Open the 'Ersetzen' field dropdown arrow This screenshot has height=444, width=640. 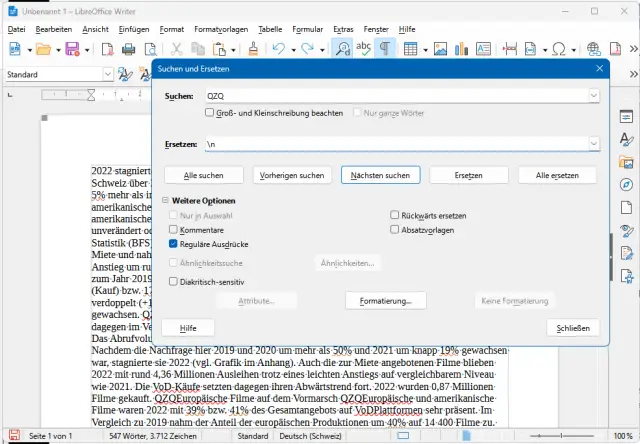594,145
